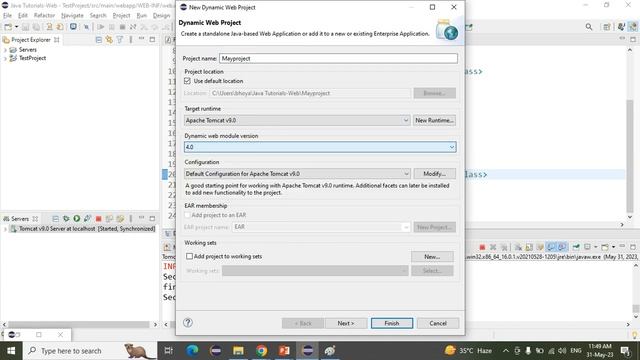Click Remove All Terminated Launches console icon
Image resolution: width=640 pixels, height=360 pixels.
[504, 247]
